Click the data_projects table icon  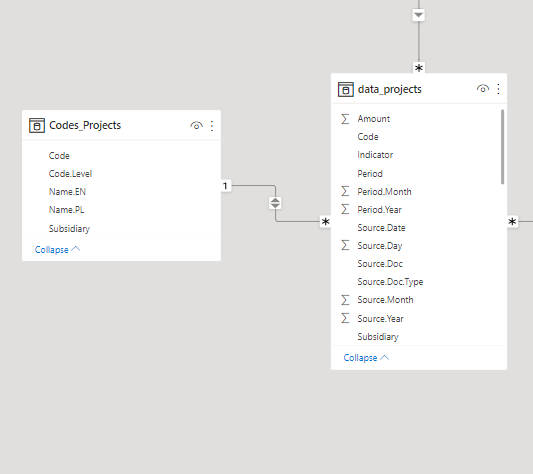(346, 89)
